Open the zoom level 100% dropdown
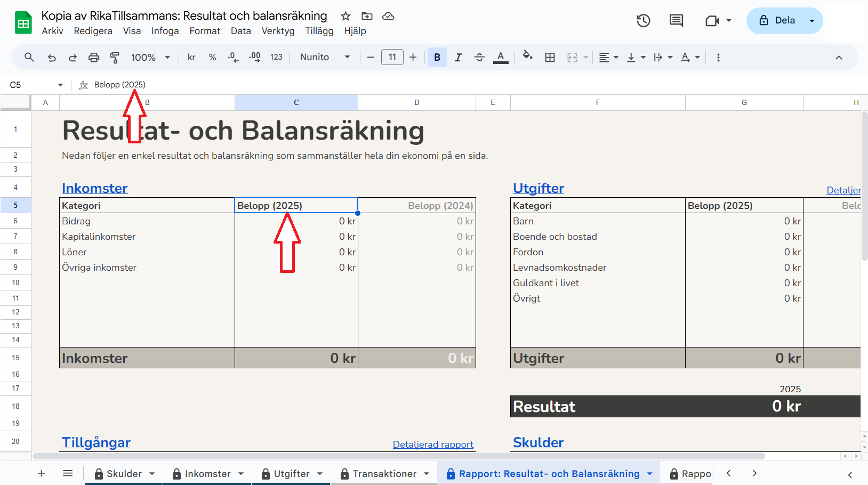This screenshot has height=485, width=868. [x=150, y=58]
